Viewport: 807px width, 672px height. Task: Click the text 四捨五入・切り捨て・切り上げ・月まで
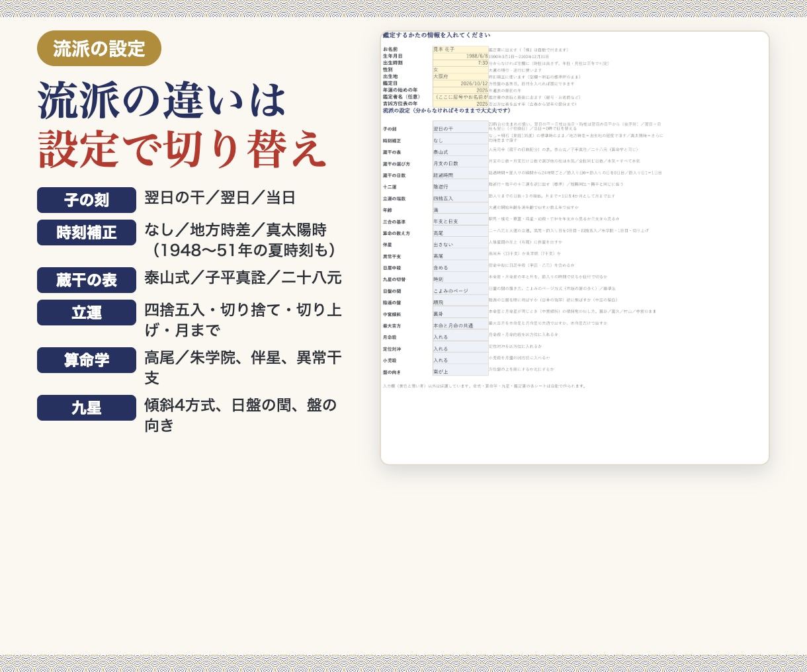point(243,319)
